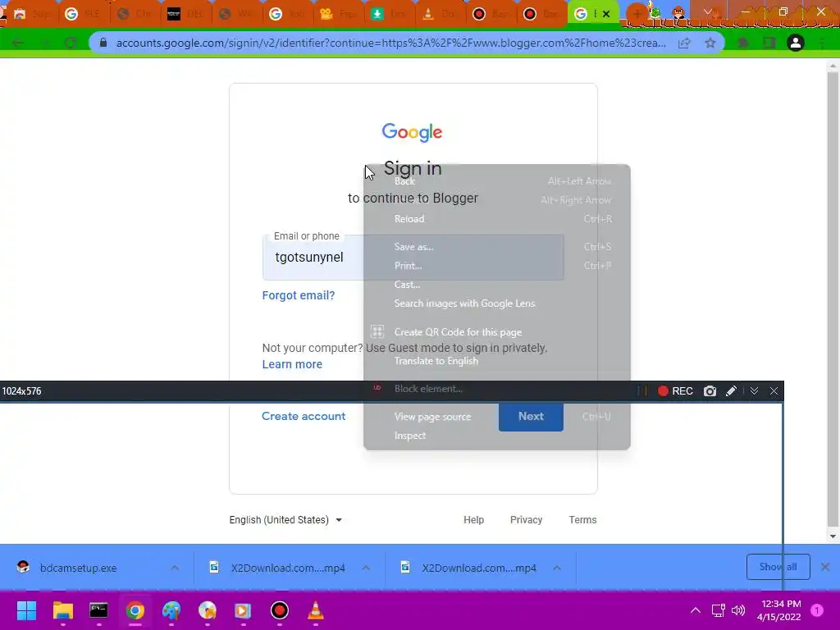
Task: Select Translate to English
Action: (496, 361)
